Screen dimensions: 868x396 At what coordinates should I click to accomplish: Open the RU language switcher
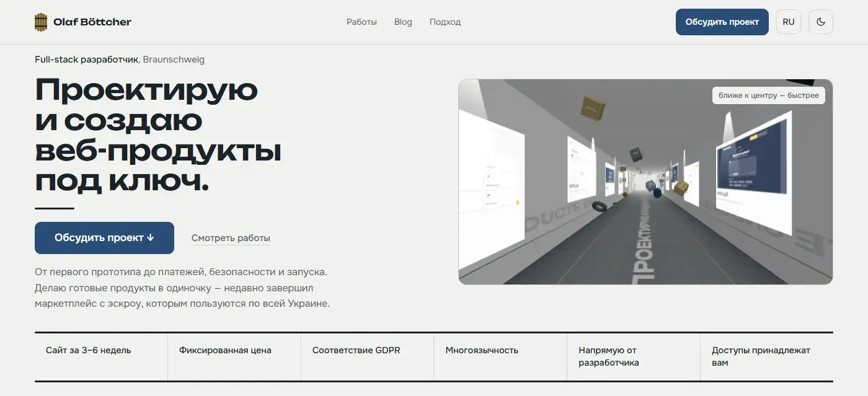[789, 22]
